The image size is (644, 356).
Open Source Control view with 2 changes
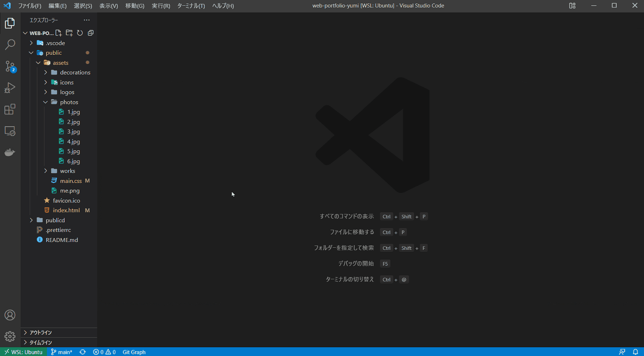(10, 66)
